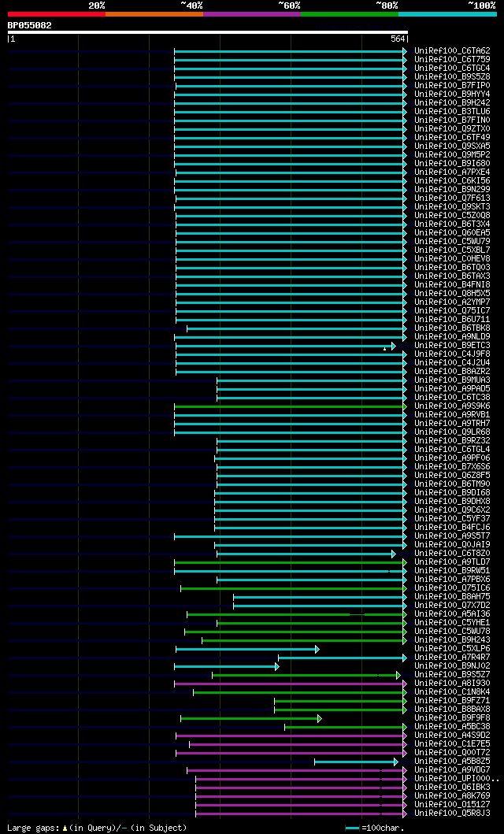504x834 pixels.
Task: Open hit UniRef100_B4FNI8
Action: pyautogui.click(x=453, y=284)
